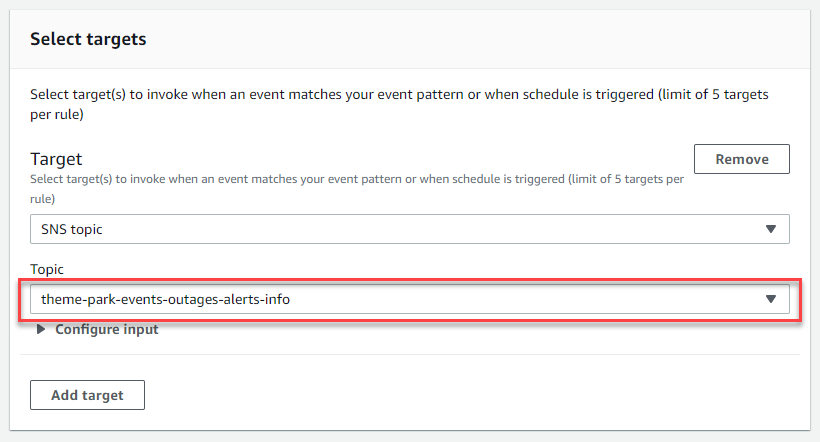This screenshot has height=442, width=820.
Task: Click the word Remove on the outlined button
Action: pyautogui.click(x=742, y=160)
